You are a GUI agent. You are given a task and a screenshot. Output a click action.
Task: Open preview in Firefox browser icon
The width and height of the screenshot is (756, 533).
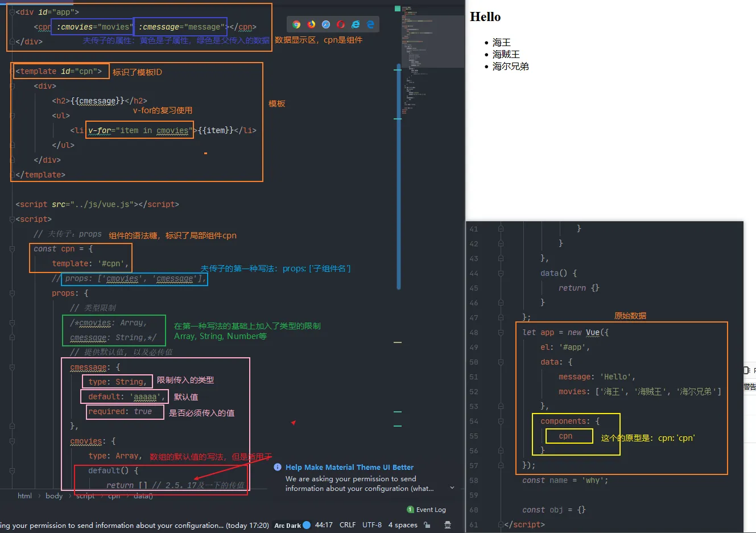coord(311,24)
